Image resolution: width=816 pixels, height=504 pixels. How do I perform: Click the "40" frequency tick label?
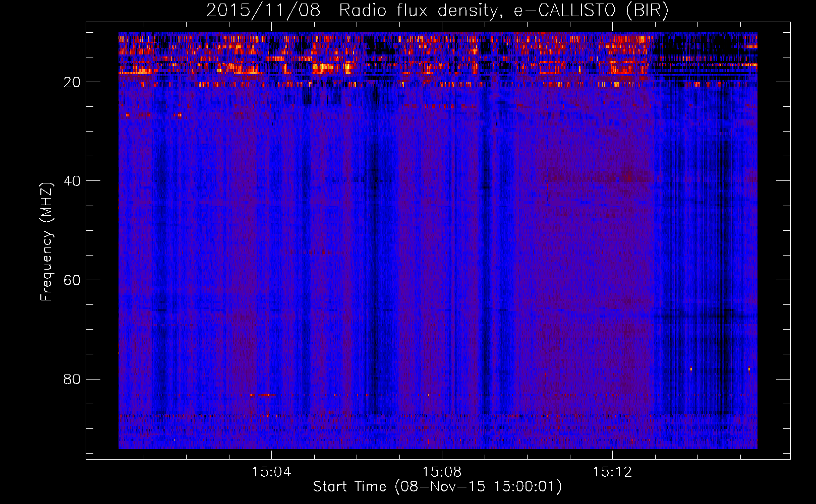tap(73, 181)
